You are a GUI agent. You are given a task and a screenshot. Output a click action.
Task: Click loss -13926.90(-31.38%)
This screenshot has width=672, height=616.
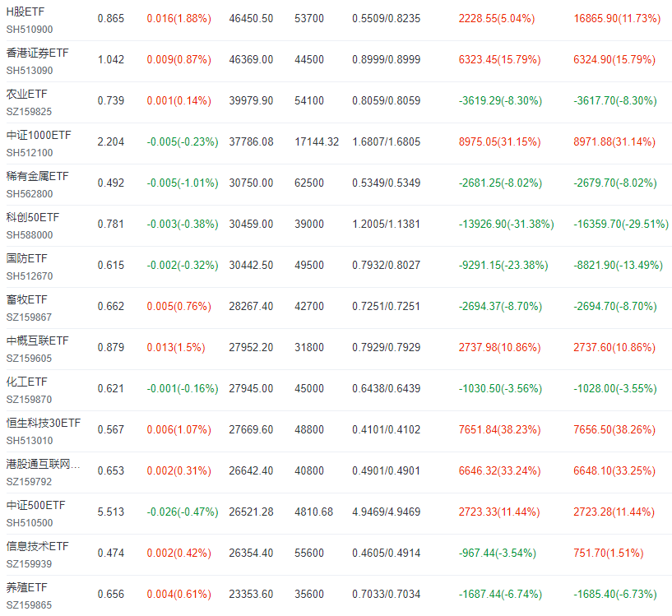pyautogui.click(x=507, y=225)
